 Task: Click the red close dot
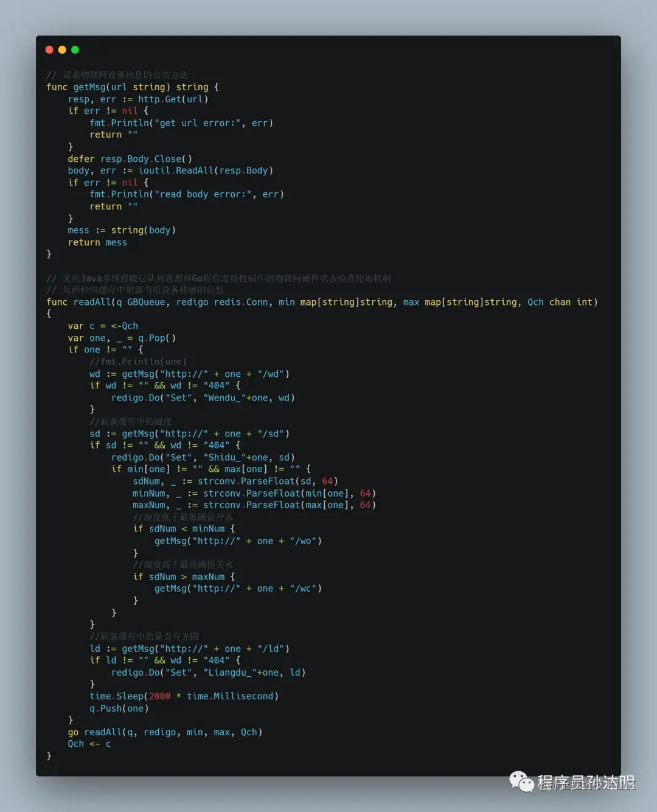[x=49, y=50]
